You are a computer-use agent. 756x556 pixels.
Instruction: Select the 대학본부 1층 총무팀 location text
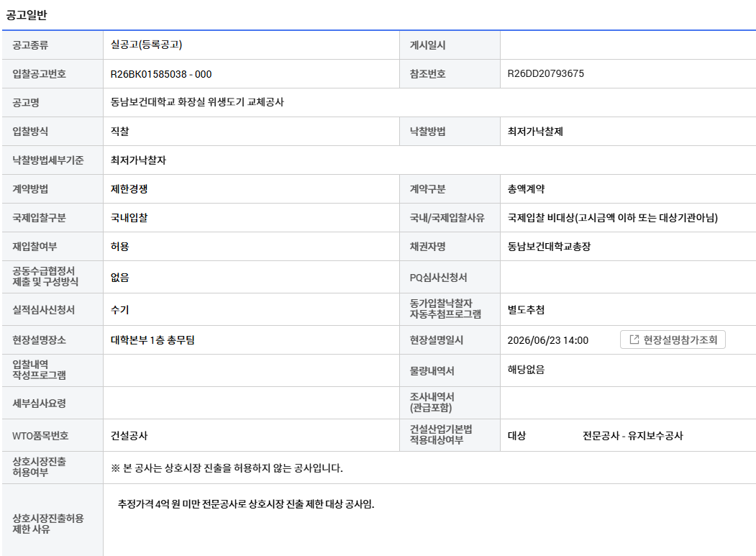click(x=152, y=340)
